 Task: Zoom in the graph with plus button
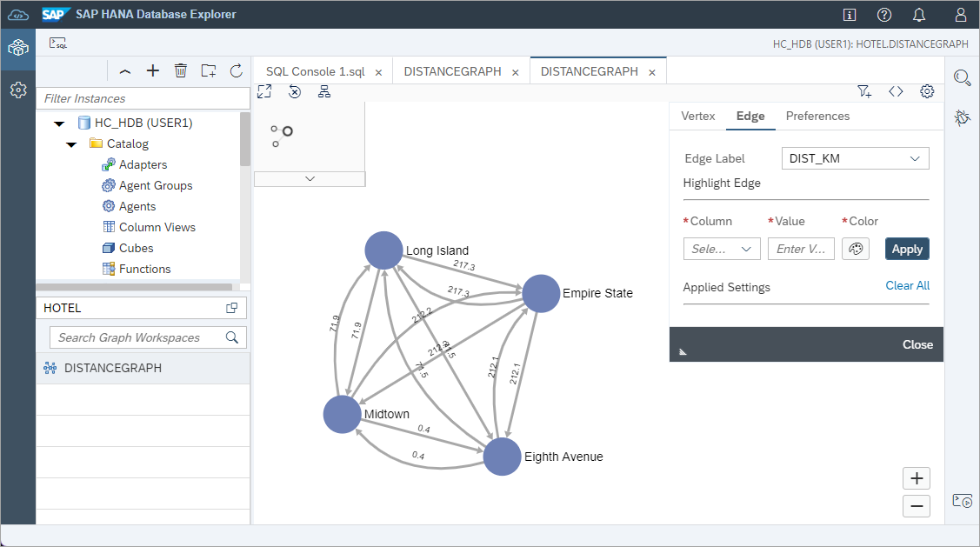point(917,478)
